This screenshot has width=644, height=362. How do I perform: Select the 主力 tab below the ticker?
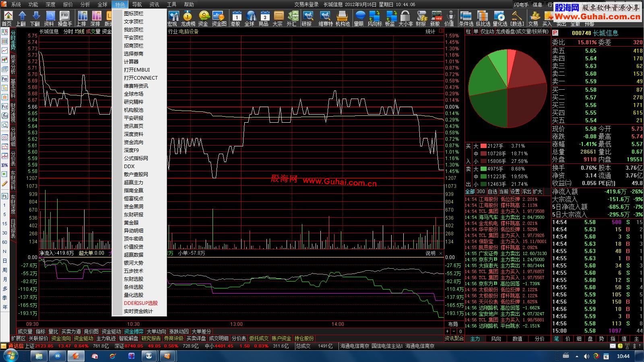(475, 339)
